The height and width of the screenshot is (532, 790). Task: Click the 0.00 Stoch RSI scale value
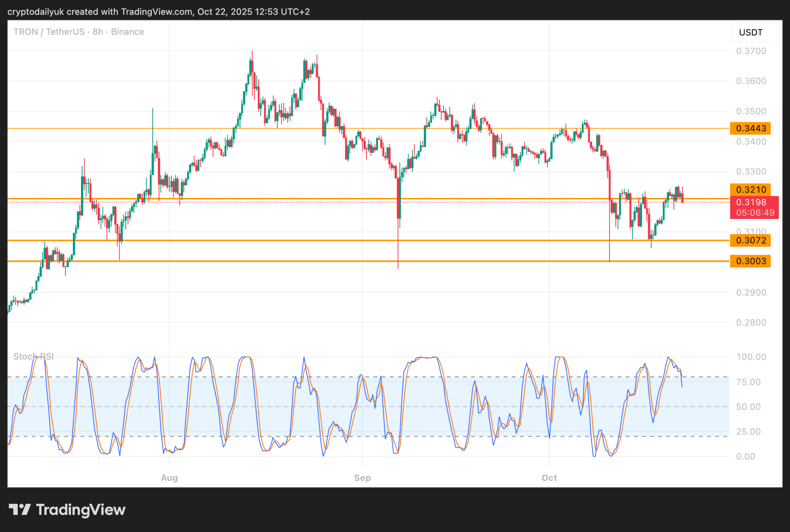point(746,456)
